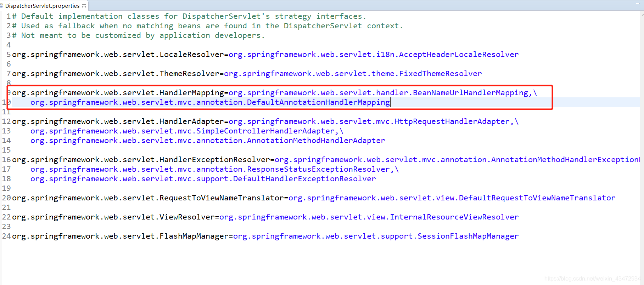This screenshot has width=644, height=285.
Task: Close the DispatcherServlet.properties tab
Action: pos(84,6)
